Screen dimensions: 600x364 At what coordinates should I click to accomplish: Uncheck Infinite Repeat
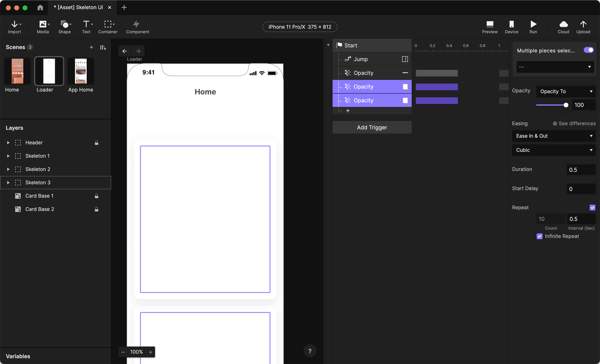click(539, 236)
